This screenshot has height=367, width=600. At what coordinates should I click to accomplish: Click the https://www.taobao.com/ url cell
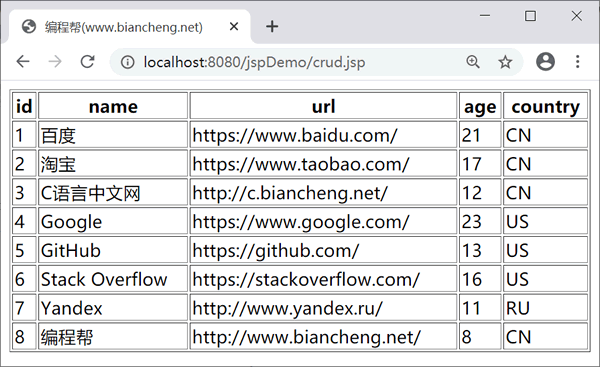click(x=323, y=163)
